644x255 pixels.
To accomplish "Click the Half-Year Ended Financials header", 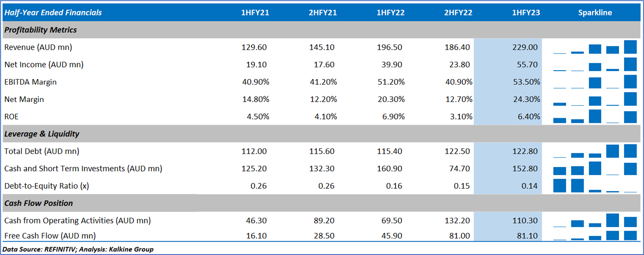I will click(53, 12).
